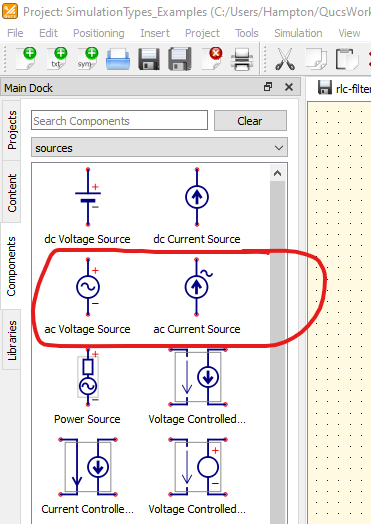Open the sources category dropdown
Viewport: 371px width, 524px height.
click(159, 148)
